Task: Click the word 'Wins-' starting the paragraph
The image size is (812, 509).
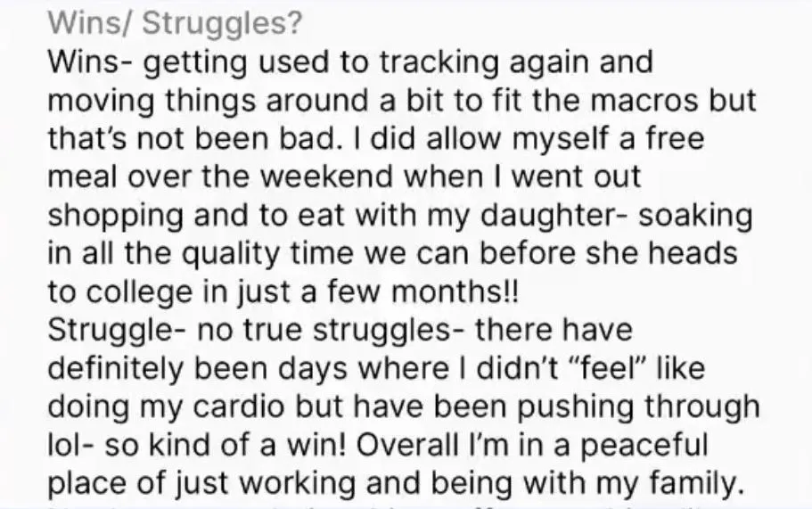Action: coord(86,62)
